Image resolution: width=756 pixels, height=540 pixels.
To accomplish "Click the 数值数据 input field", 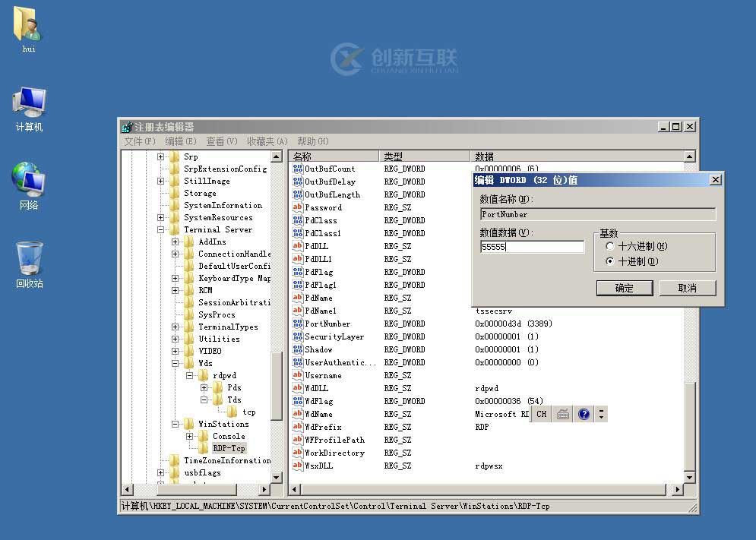I will [533, 246].
